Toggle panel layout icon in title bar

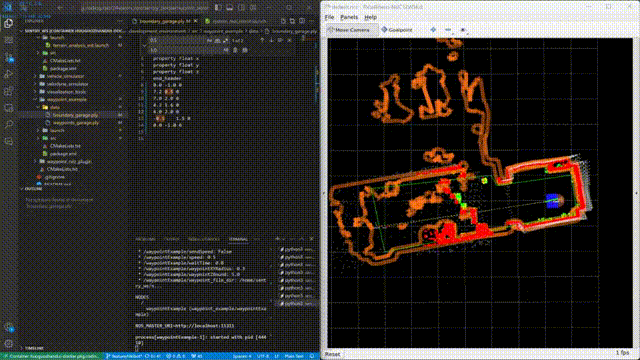230,7
